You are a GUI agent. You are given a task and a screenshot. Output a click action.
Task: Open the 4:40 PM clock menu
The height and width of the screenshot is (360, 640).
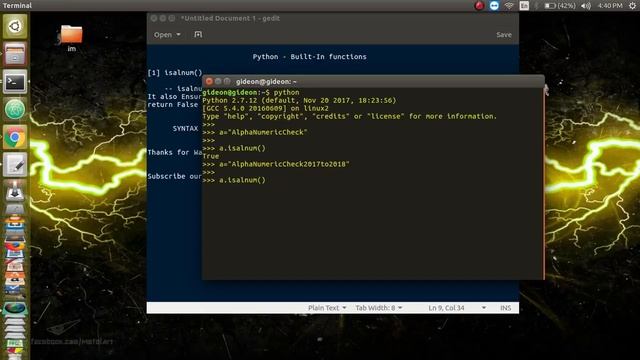[x=610, y=6]
